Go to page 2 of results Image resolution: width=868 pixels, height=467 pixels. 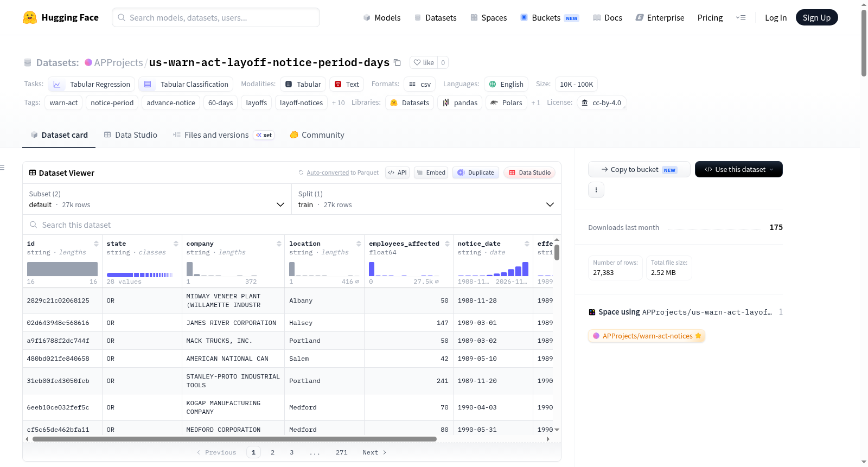point(272,452)
